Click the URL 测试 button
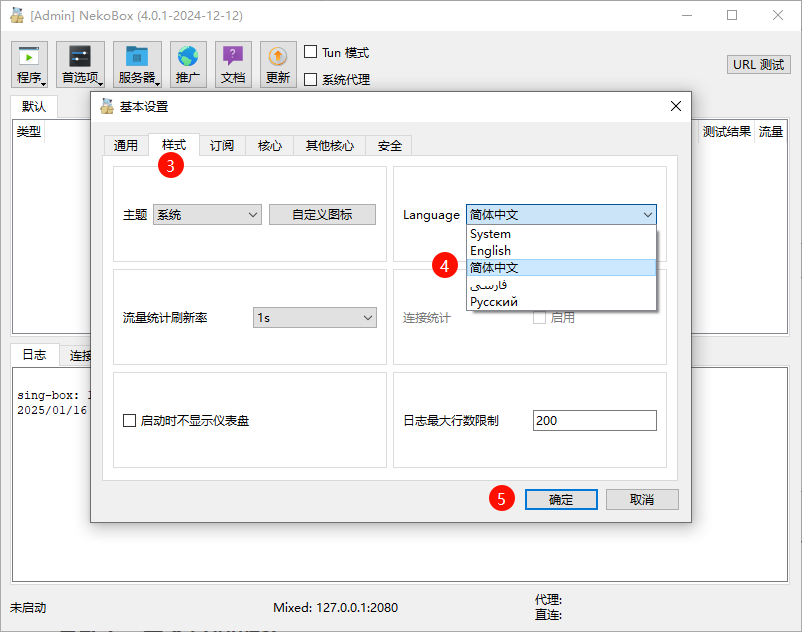Screen dimensions: 802x632 pos(757,64)
